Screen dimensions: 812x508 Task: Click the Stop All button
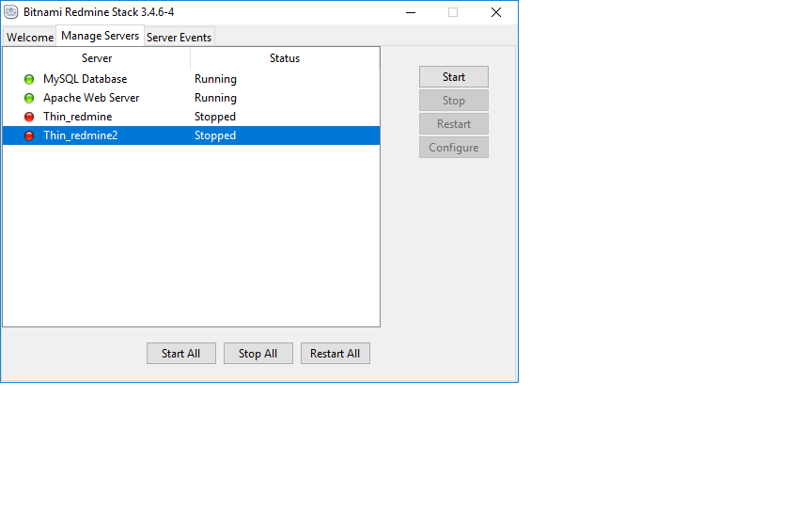[258, 354]
